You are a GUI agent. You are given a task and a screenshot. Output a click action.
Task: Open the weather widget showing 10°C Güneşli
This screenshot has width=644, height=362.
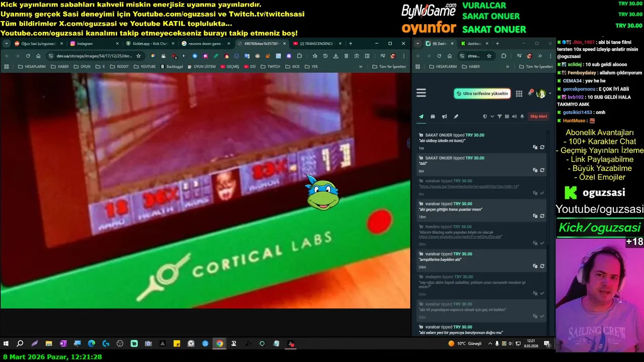click(x=464, y=344)
